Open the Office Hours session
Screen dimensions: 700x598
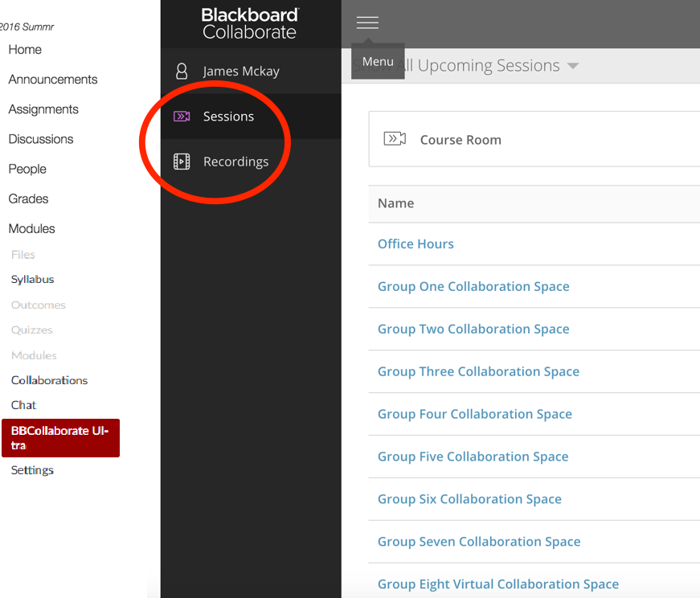[x=415, y=244]
